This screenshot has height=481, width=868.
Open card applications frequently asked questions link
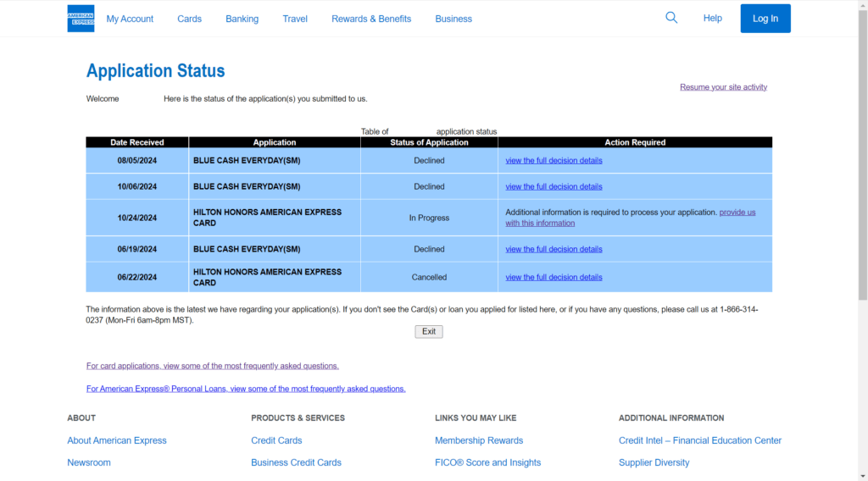point(213,366)
